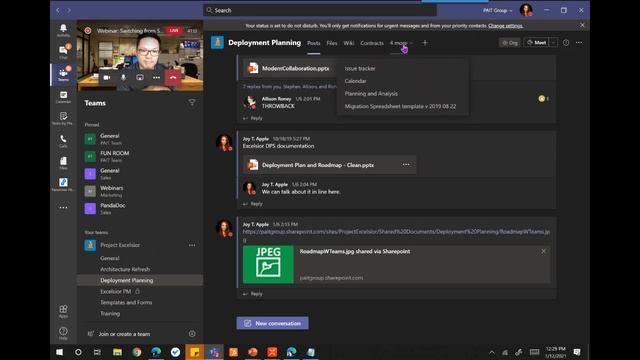Show more apps ellipsis in rail

point(63,207)
